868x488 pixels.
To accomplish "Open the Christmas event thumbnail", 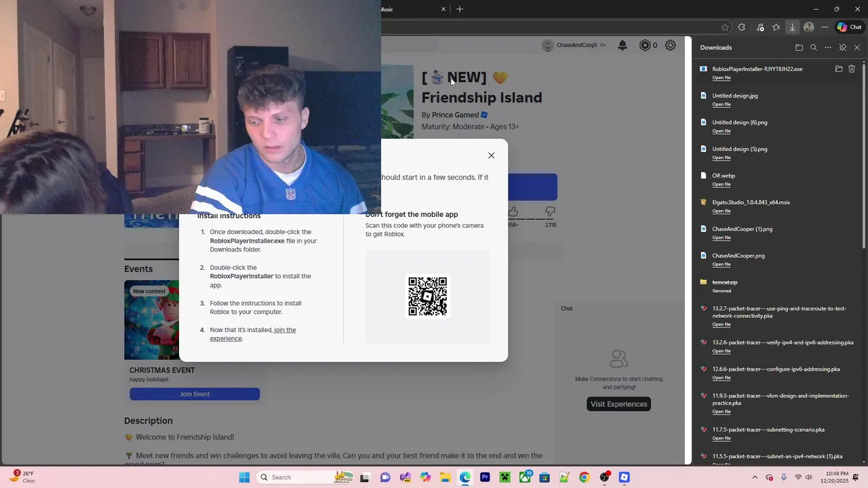I will point(152,320).
